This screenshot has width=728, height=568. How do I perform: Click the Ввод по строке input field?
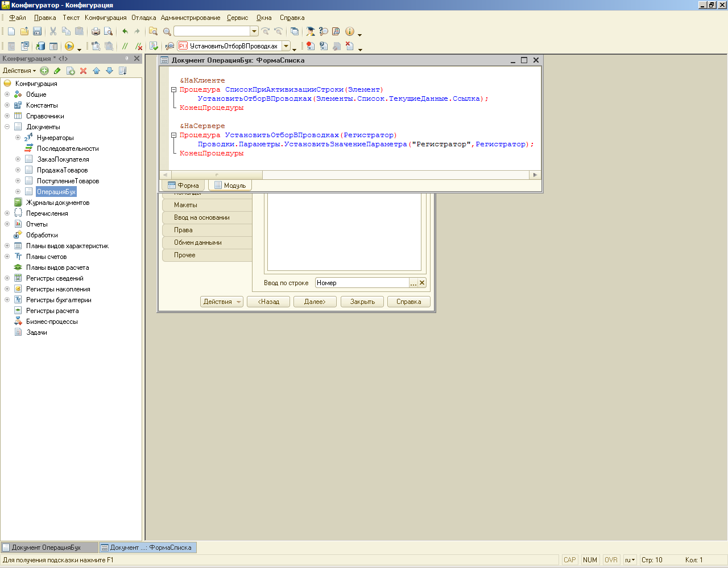click(x=362, y=283)
